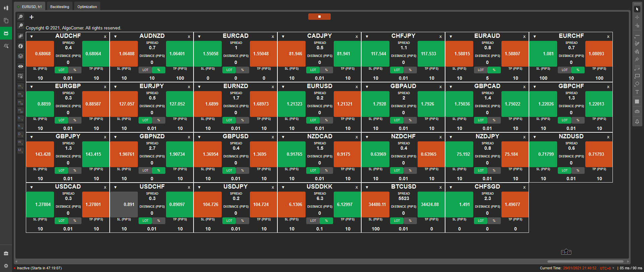This screenshot has height=272, width=644.
Task: Switch EURUSD volume to percent mode
Action: tap(326, 120)
